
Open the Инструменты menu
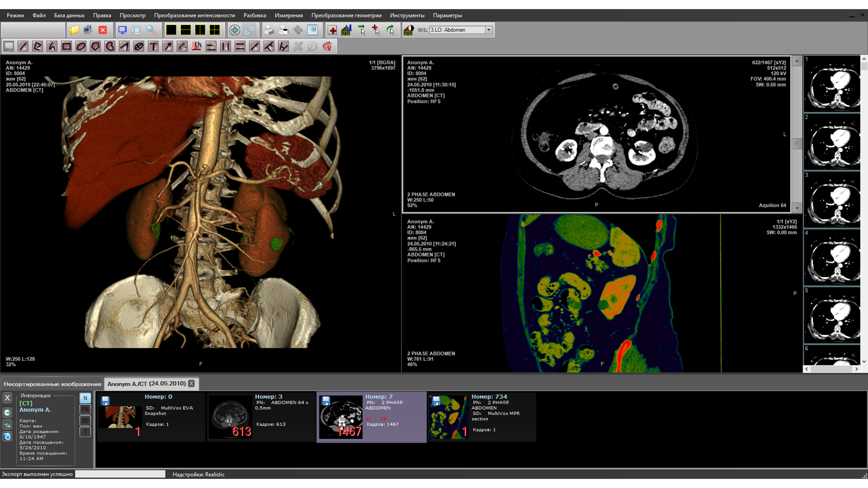click(x=407, y=15)
